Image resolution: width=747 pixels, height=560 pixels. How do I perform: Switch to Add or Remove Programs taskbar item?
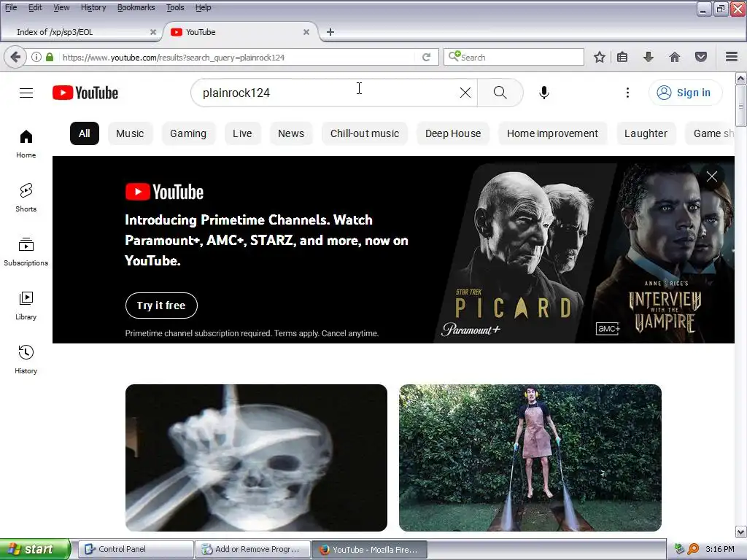pos(252,550)
